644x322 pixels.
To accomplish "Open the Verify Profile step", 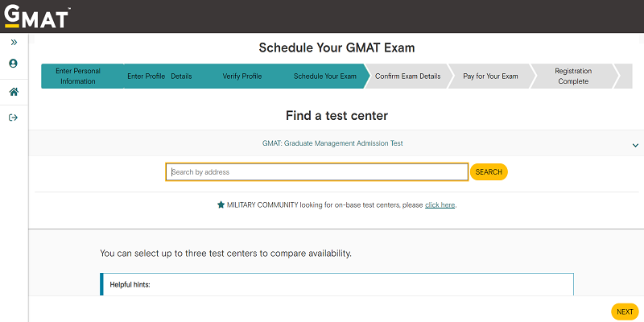I will click(x=242, y=76).
